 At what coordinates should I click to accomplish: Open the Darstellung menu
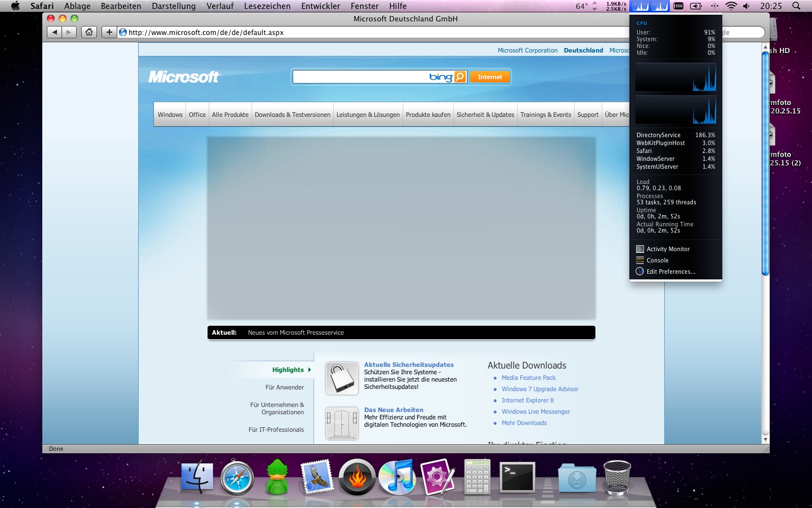tap(174, 6)
